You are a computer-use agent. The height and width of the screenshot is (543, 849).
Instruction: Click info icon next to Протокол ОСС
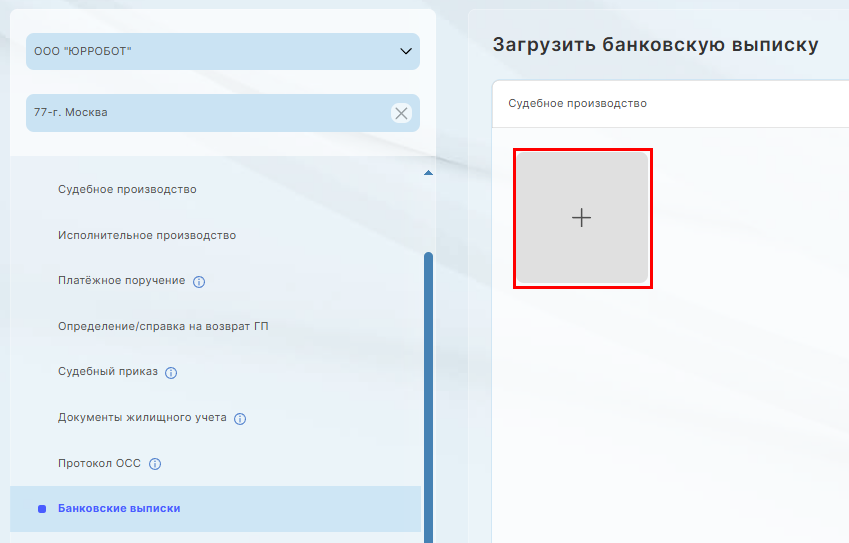pos(155,464)
